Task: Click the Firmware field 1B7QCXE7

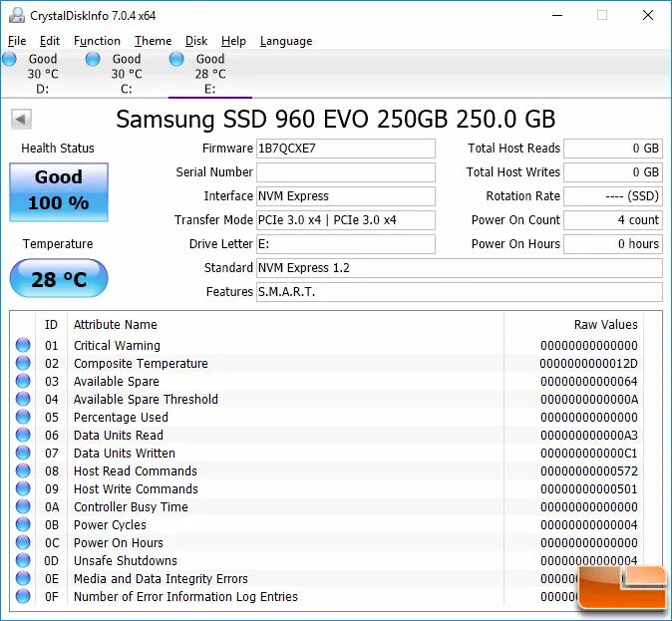Action: click(x=346, y=149)
